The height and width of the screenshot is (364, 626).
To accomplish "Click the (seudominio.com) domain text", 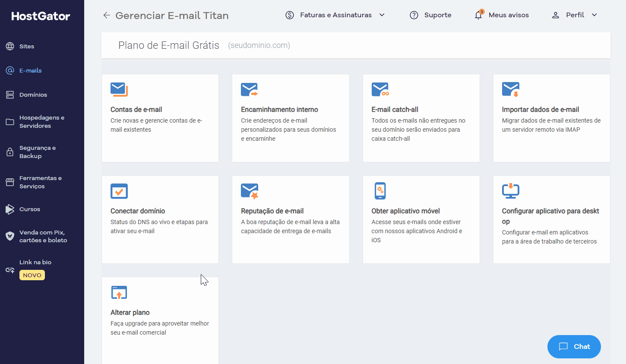I will [x=259, y=45].
